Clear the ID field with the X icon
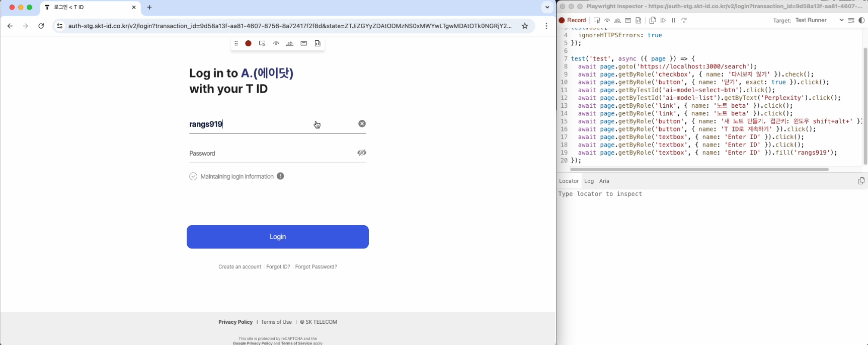 362,124
